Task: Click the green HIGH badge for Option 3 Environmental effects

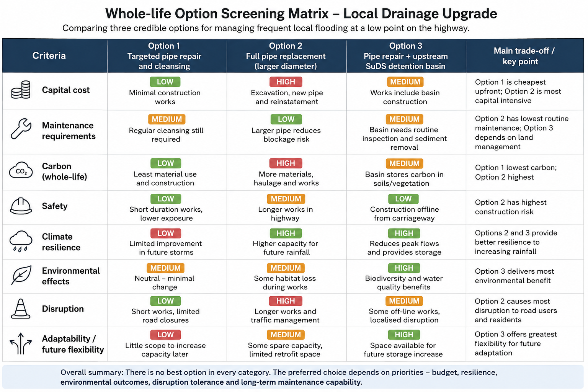Action: (x=404, y=268)
